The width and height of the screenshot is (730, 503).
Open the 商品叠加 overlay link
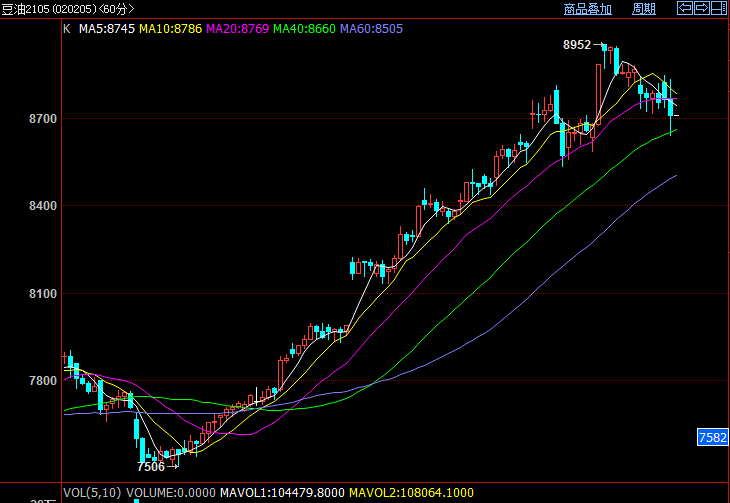588,9
